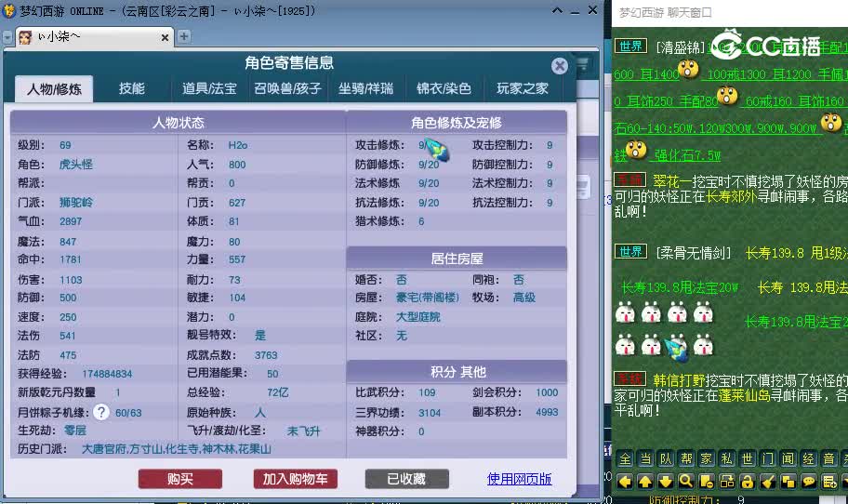Toggle the 家 chat channel filter
This screenshot has width=848, height=504.
(x=707, y=459)
